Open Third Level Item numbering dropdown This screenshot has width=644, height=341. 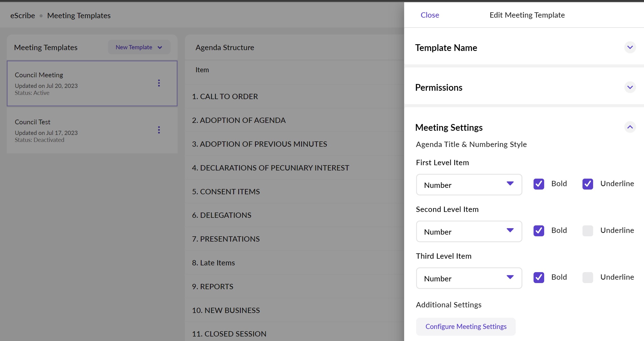coord(469,278)
